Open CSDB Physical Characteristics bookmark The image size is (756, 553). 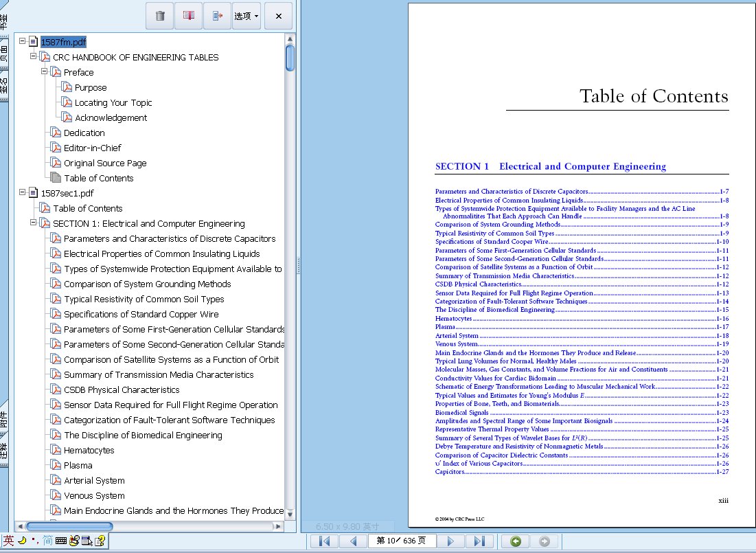pyautogui.click(x=122, y=390)
